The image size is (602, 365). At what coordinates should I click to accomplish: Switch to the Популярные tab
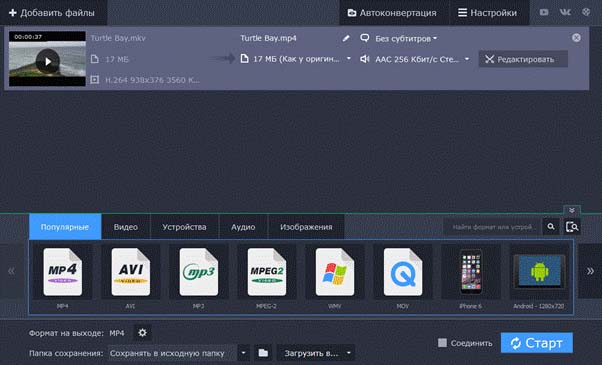(x=65, y=227)
